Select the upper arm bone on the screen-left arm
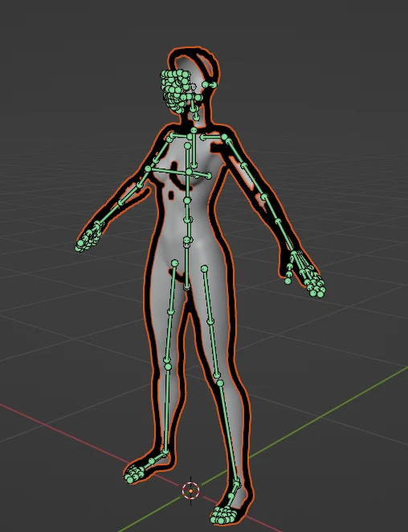 [159, 153]
